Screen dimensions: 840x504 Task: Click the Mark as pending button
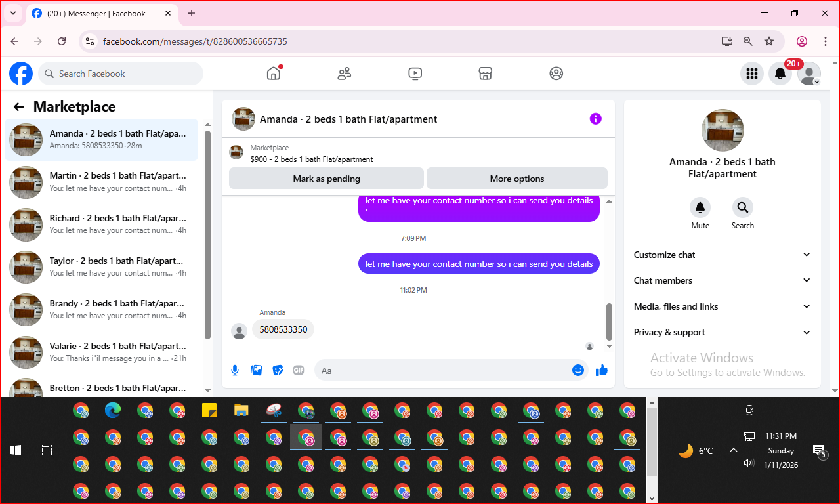click(326, 178)
